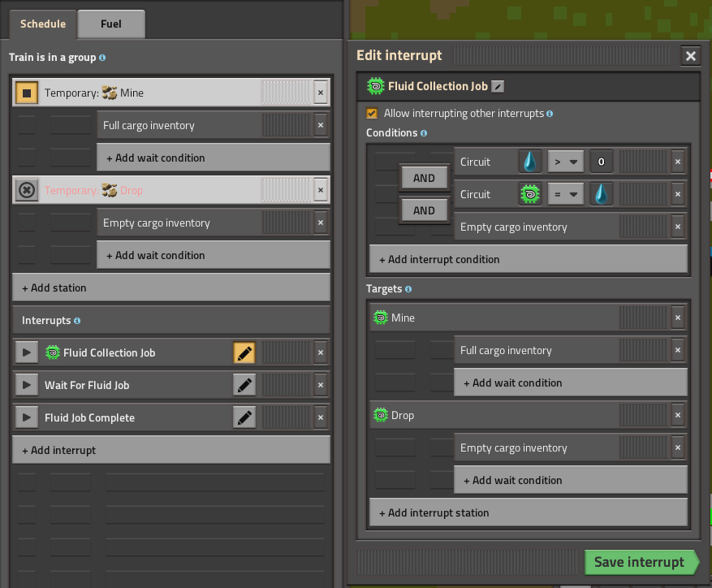
Task: Remove the Temporary Drop station
Action: coord(321,190)
